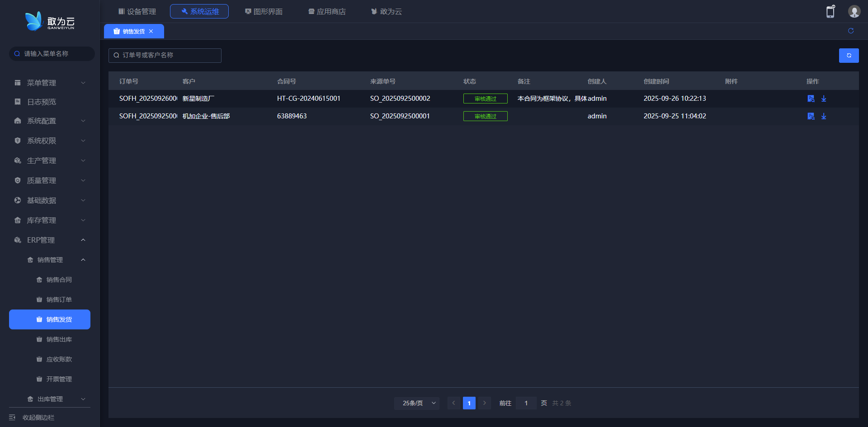Click the tab bar refresh icon
Viewport: 868px width, 427px height.
click(851, 31)
